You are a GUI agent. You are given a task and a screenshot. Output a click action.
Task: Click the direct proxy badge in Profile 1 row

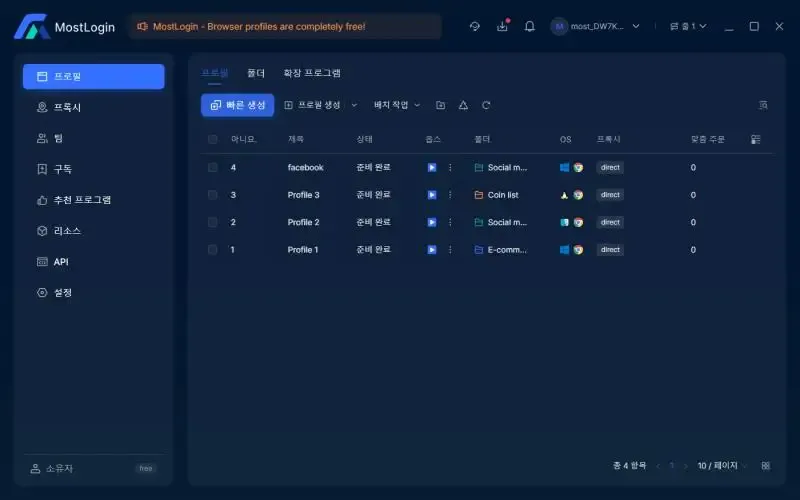click(x=610, y=249)
